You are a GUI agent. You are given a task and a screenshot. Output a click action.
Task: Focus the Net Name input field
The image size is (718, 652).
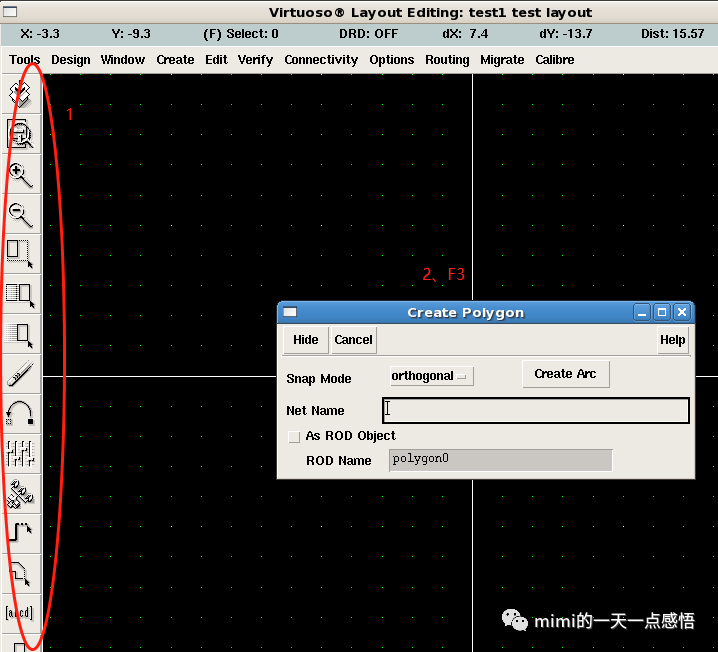click(535, 410)
